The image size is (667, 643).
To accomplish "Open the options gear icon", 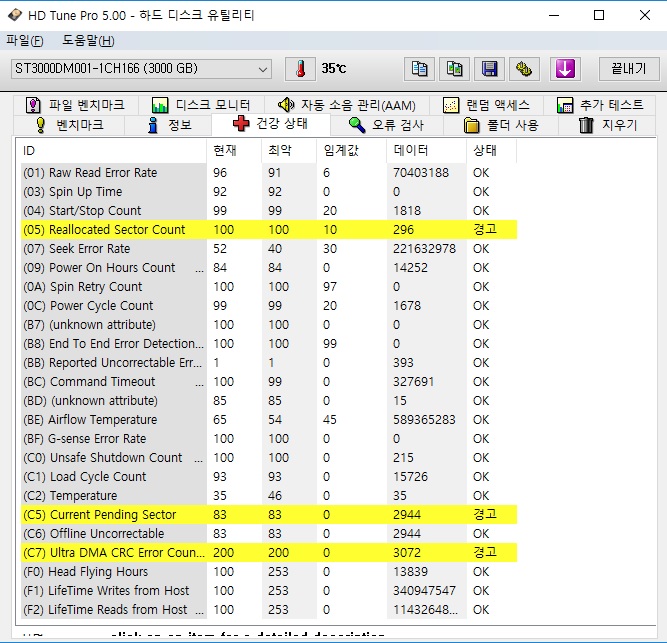I will point(524,69).
